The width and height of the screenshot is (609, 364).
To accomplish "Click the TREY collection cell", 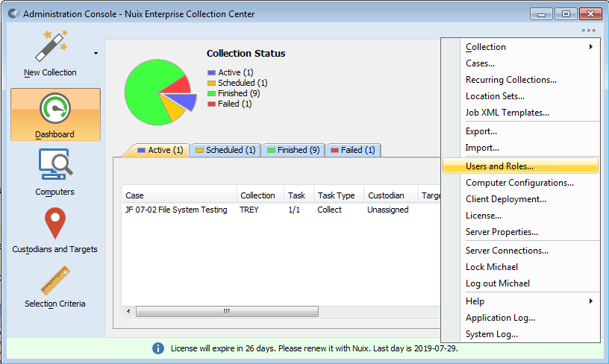I will click(249, 210).
